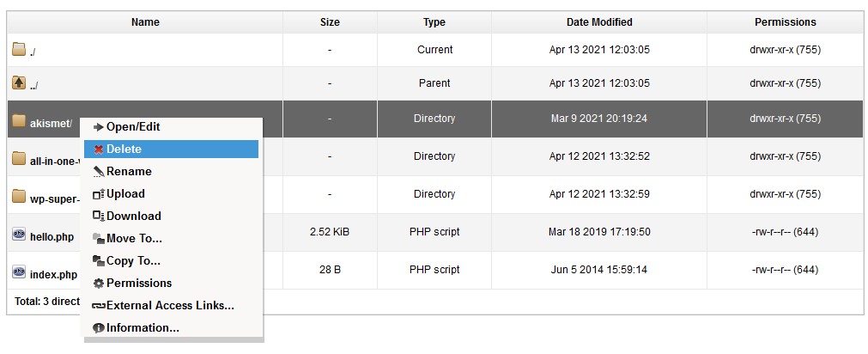868x354 pixels.
Task: Click index.php PHP script type cell
Action: pyautogui.click(x=434, y=270)
